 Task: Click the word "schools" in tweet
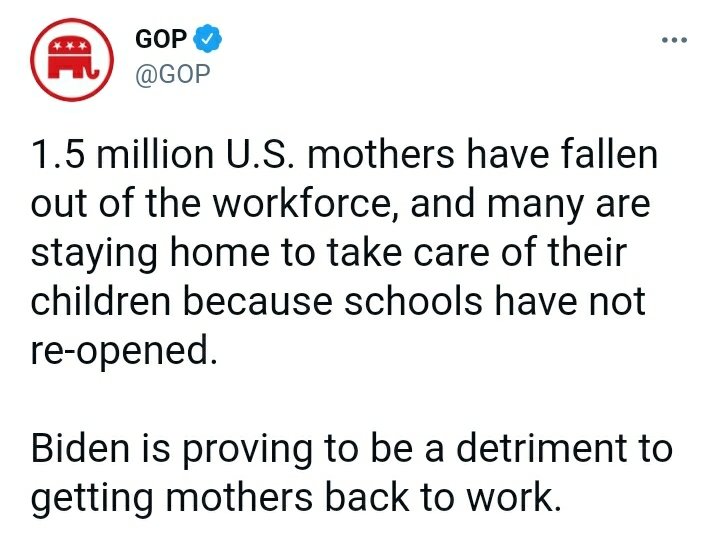413,302
